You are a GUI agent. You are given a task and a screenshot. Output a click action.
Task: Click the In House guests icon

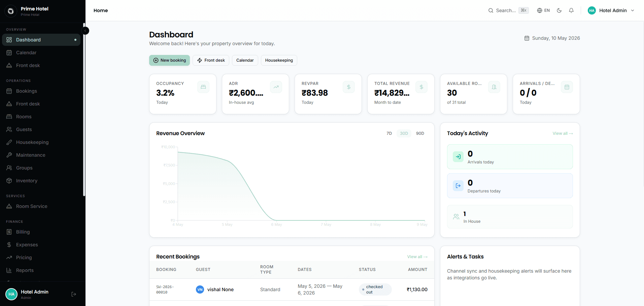[x=456, y=217]
